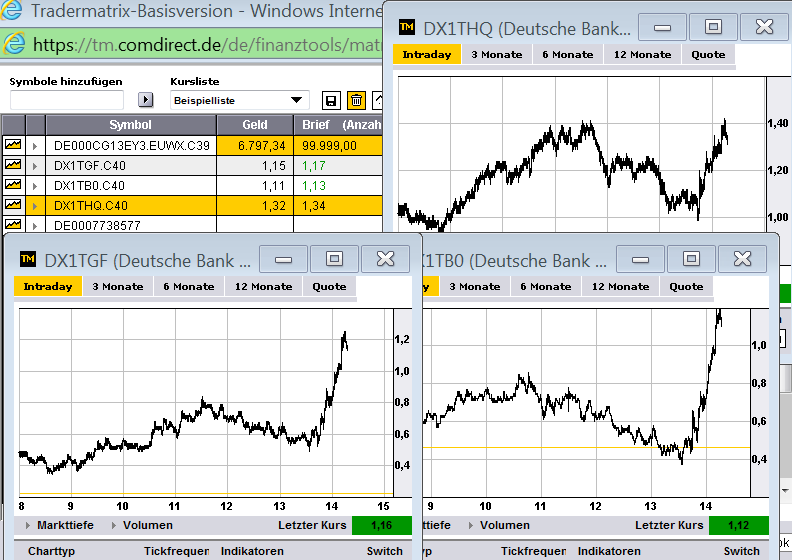Select Quote tab in DX1TB0 window
This screenshot has width=792, height=560.
[x=686, y=286]
